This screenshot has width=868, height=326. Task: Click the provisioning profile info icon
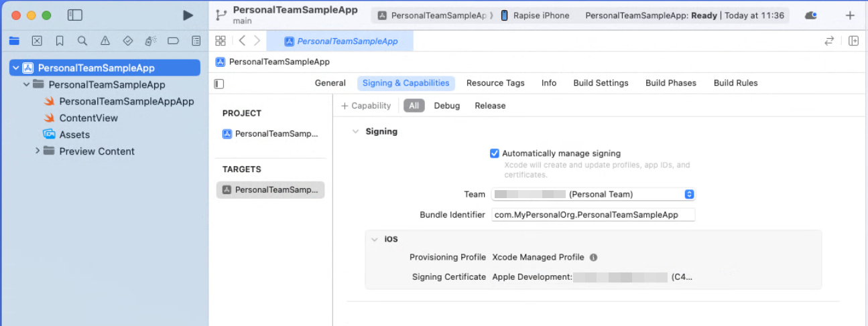click(593, 257)
